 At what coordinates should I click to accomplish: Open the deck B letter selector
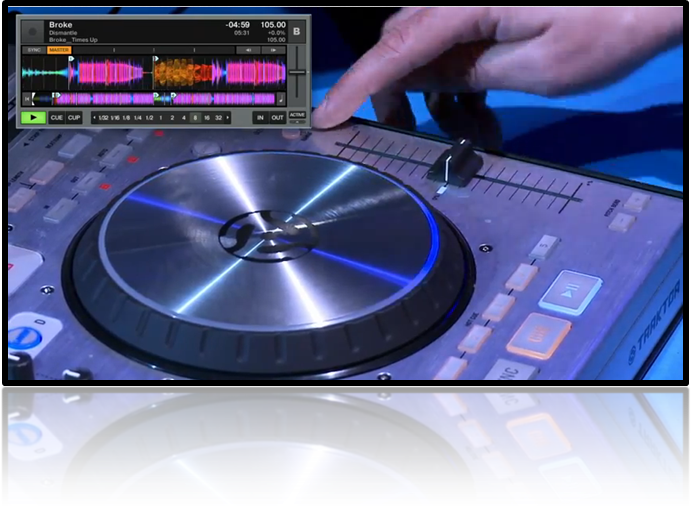point(296,31)
